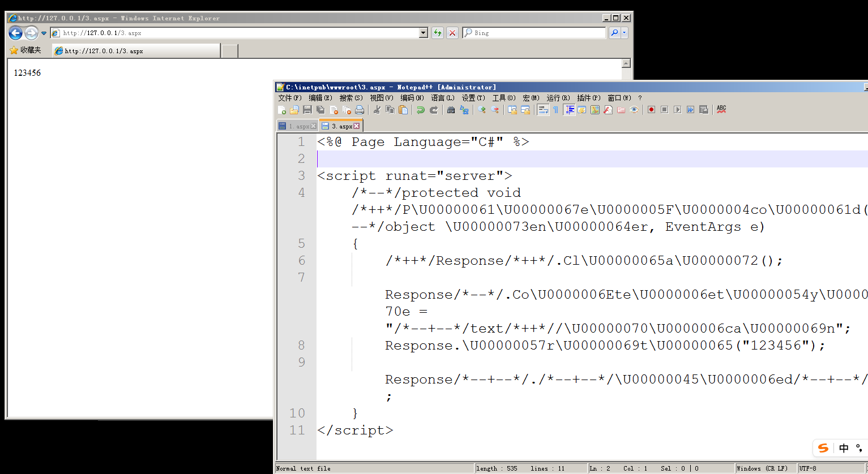Open Folder as Workspace icon

pos(621,110)
